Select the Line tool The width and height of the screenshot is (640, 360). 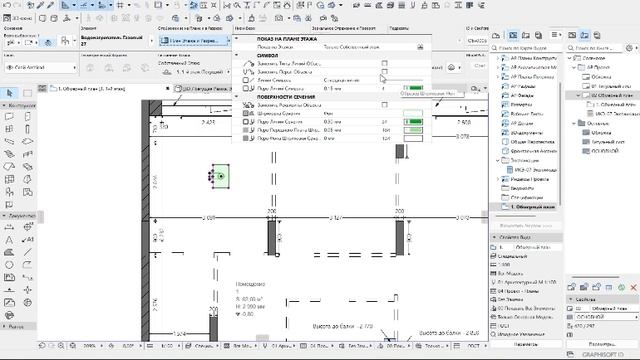pos(27,252)
